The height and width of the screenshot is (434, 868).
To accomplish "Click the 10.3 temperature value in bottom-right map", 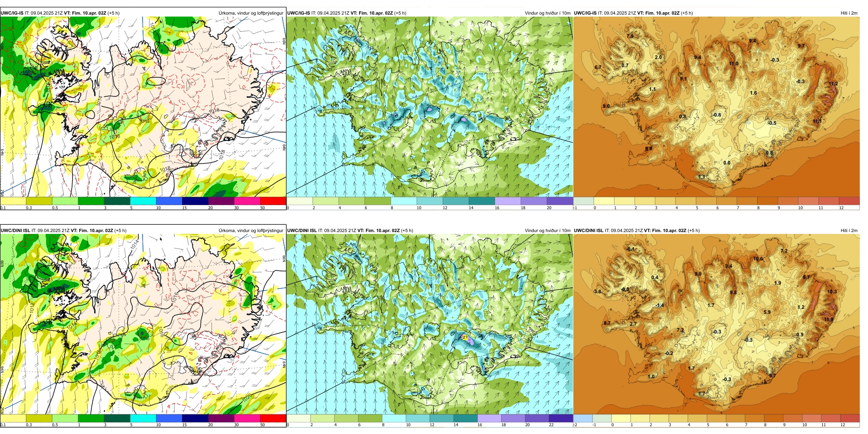I will click(x=832, y=292).
